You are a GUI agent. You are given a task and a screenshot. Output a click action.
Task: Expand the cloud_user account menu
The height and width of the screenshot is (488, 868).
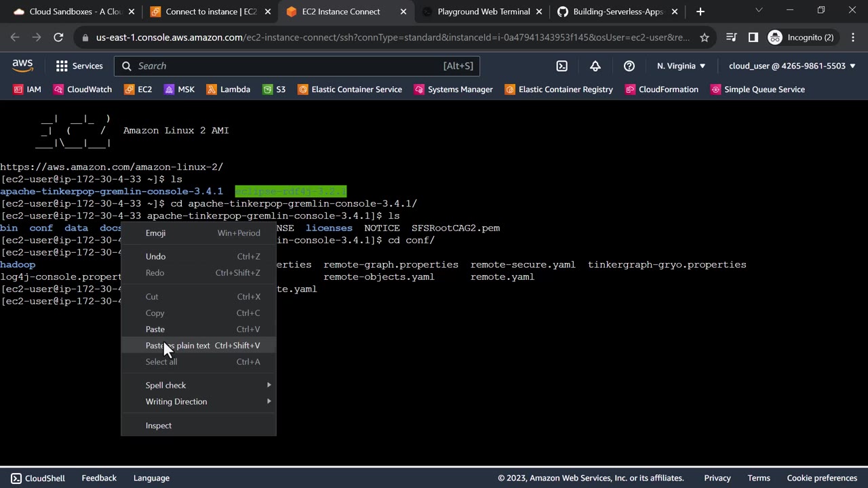pyautogui.click(x=791, y=66)
